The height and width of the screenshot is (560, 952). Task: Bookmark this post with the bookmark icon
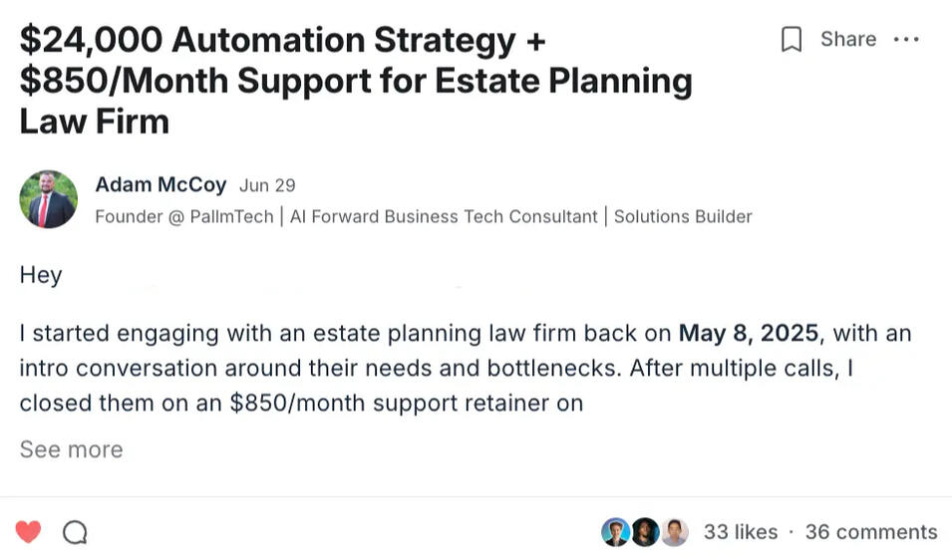[792, 40]
